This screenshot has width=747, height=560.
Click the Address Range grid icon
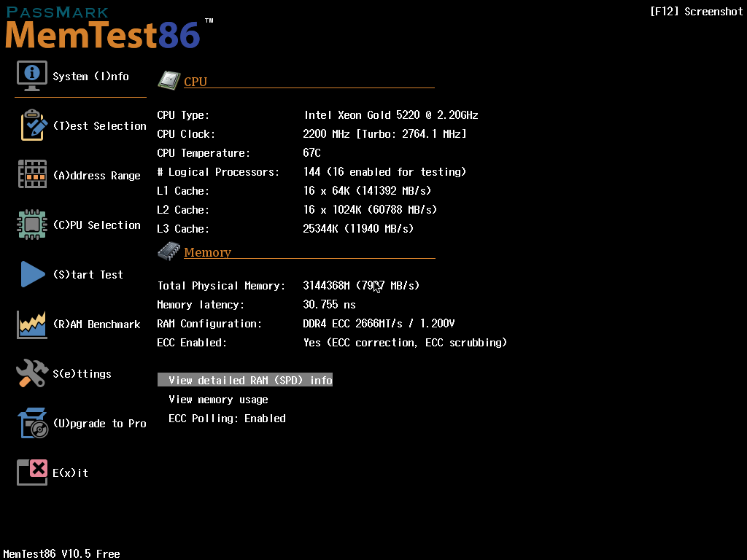pos(32,174)
